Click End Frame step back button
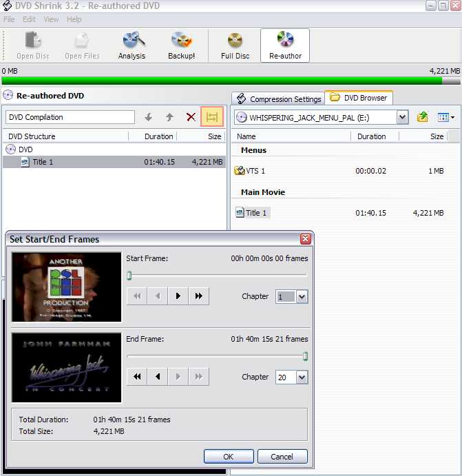Image resolution: width=462 pixels, height=476 pixels. 158,377
